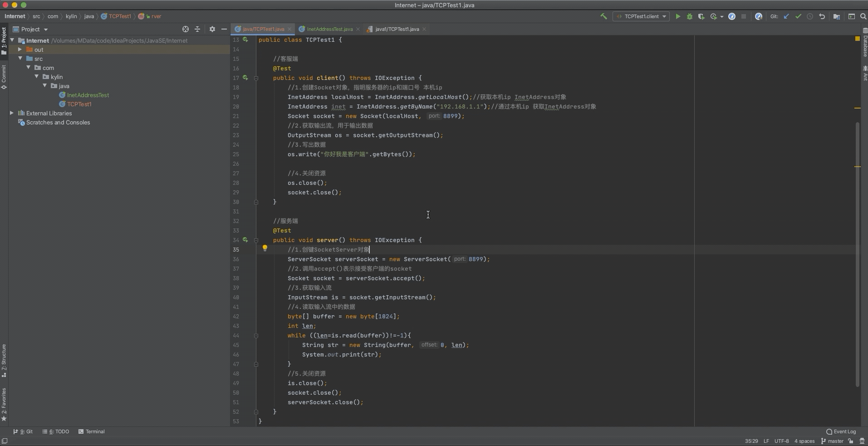Switch to the java1/TCPTest1.java tab
This screenshot has width=868, height=446.
point(397,29)
